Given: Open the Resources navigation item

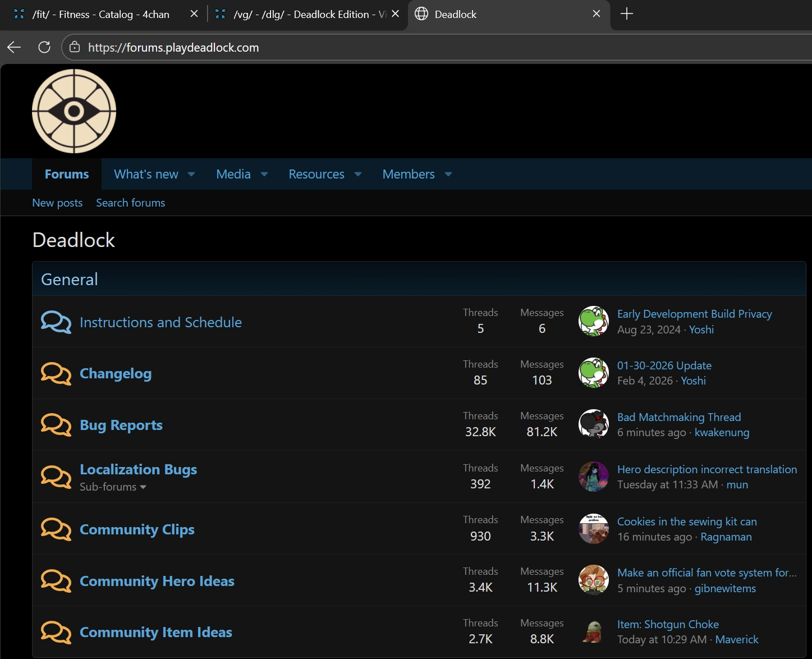Looking at the screenshot, I should [316, 174].
